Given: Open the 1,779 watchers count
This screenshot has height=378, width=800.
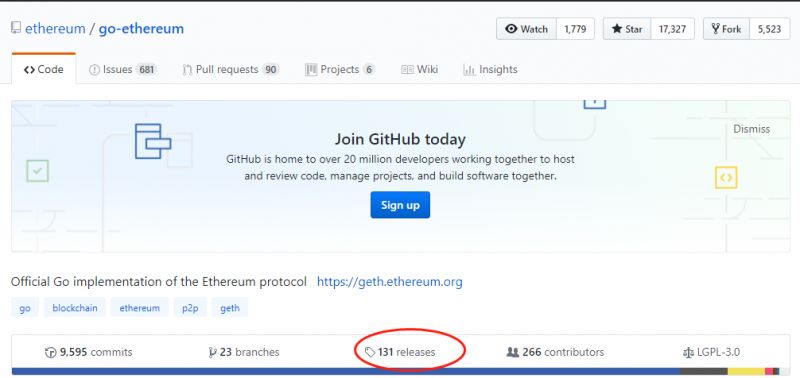Looking at the screenshot, I should point(576,29).
